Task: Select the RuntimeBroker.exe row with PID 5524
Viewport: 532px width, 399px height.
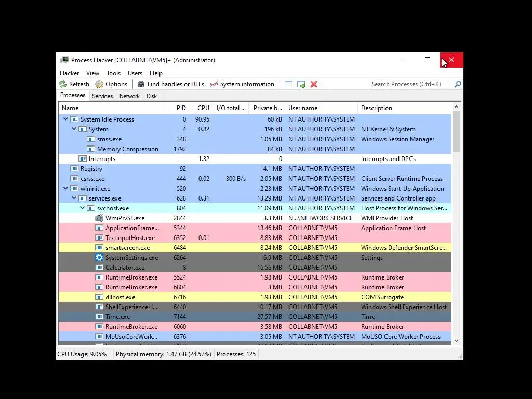Action: [255, 277]
